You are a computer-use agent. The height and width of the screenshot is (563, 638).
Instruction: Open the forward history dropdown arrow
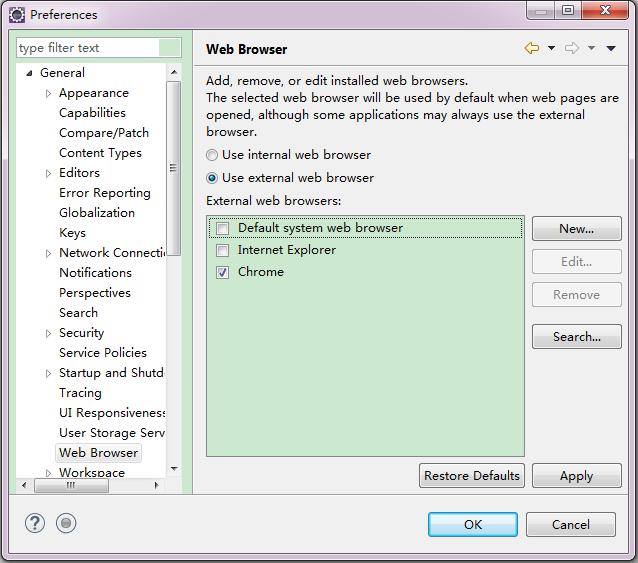(591, 48)
